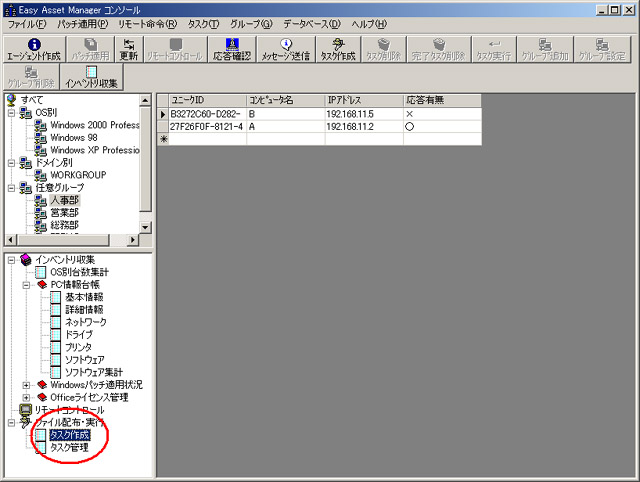Collapse the ファイル配布・実行 tree node
640x482 pixels.
pyautogui.click(x=11, y=422)
